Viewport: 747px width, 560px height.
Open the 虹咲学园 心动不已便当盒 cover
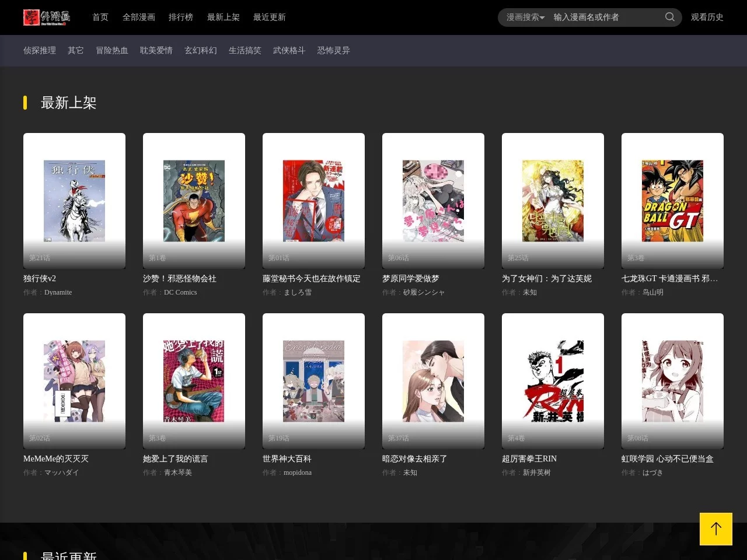tap(672, 381)
